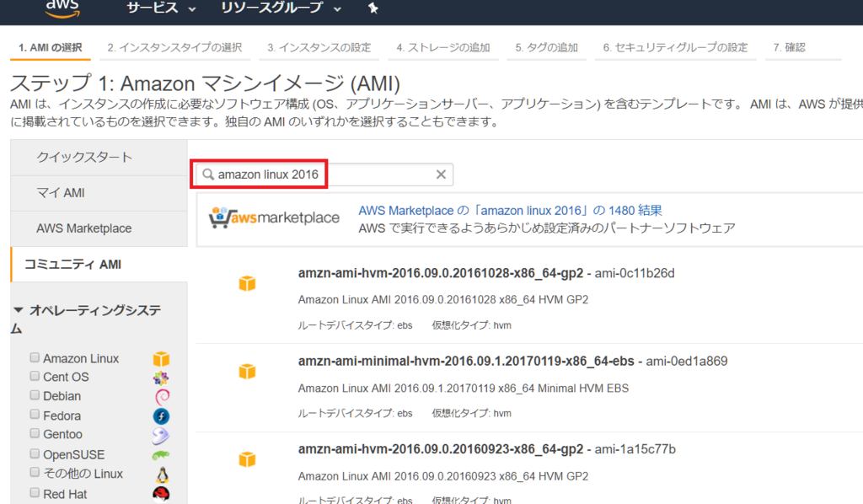
Task: Click cube icon for ami-1a15c77b
Action: coord(247,458)
